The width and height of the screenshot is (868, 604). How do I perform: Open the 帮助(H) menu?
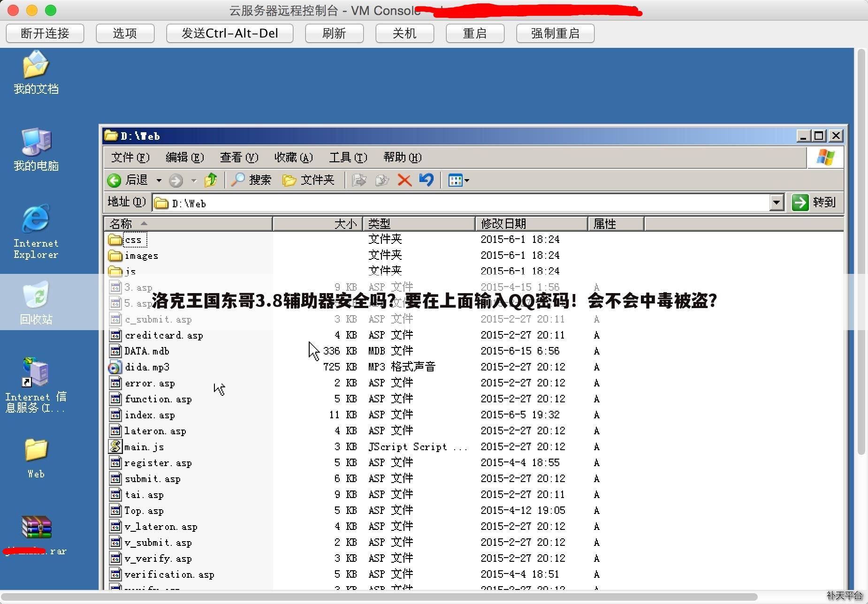[402, 157]
